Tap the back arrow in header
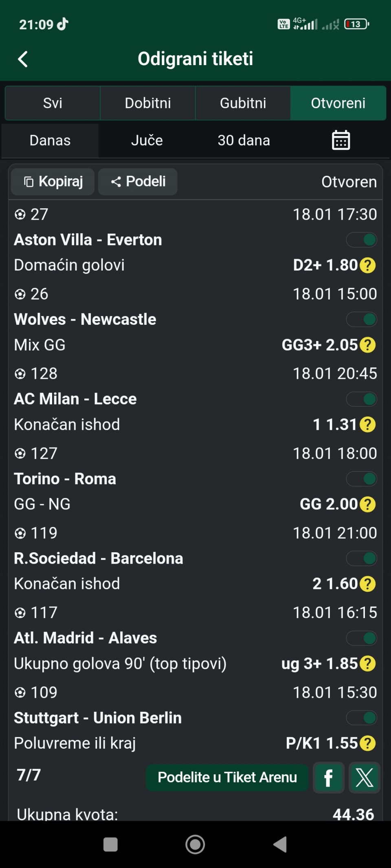This screenshot has height=868, width=391. tap(23, 59)
